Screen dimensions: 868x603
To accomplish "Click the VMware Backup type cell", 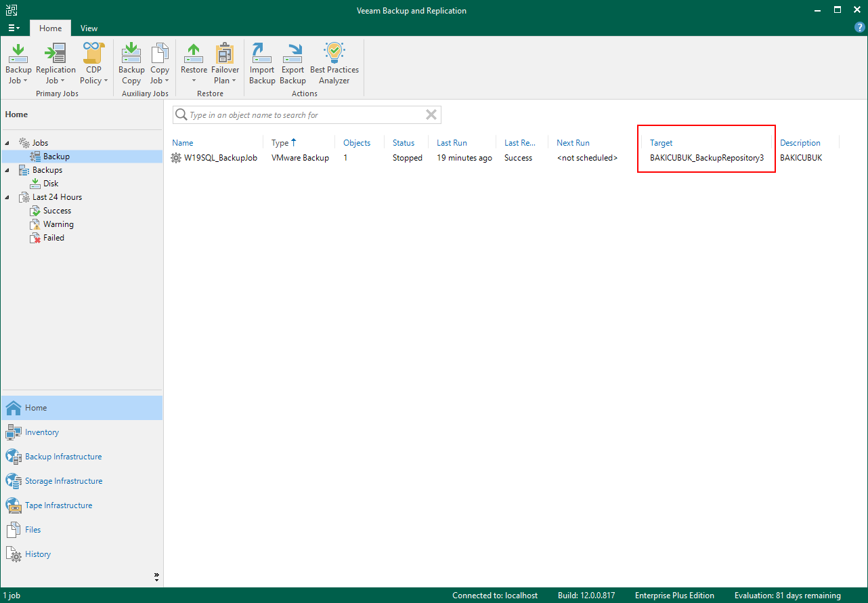I will tap(300, 158).
